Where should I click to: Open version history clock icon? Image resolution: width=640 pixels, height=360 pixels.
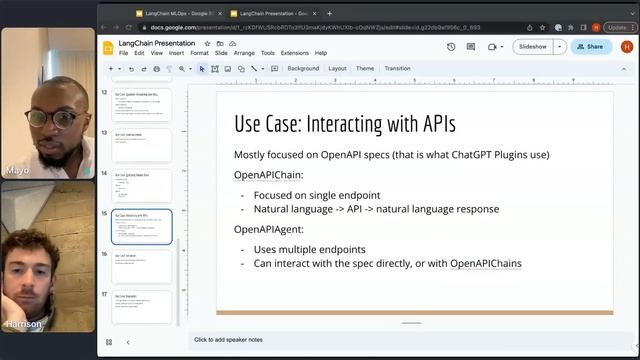point(451,47)
